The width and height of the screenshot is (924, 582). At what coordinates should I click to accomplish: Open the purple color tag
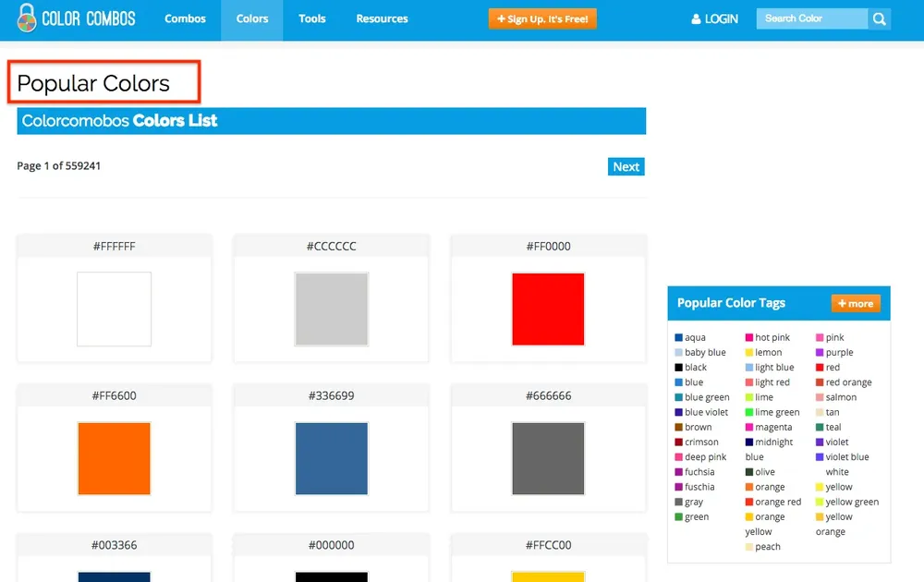pos(839,352)
